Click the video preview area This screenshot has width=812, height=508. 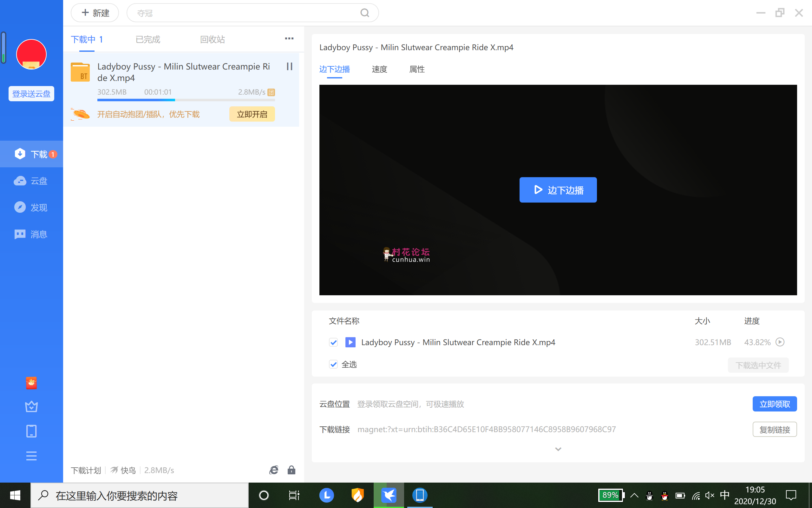pyautogui.click(x=558, y=190)
